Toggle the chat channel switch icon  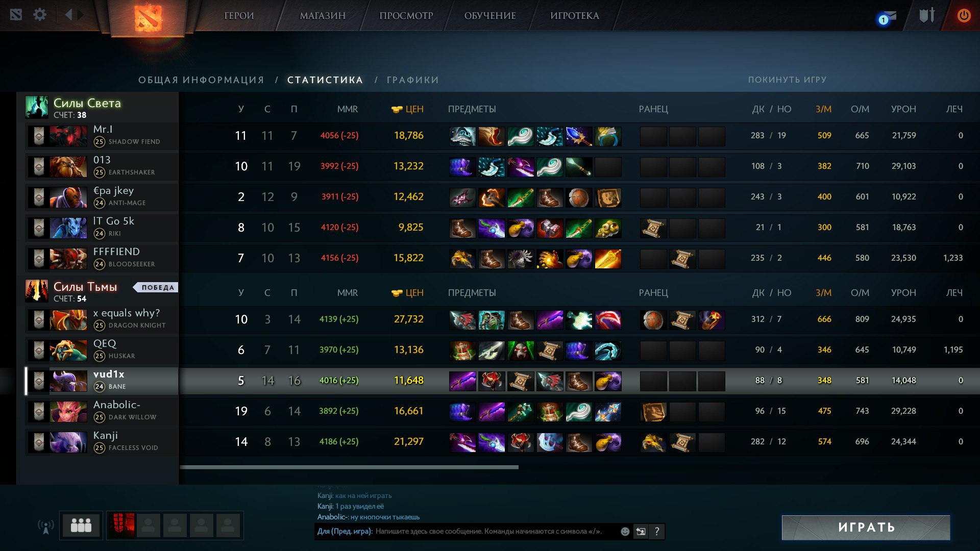(x=641, y=532)
